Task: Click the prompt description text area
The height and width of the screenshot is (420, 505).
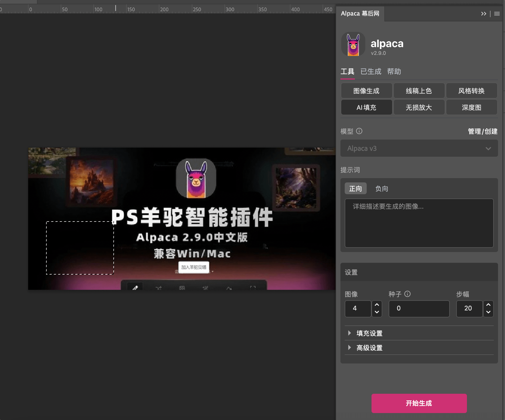Action: click(x=419, y=223)
